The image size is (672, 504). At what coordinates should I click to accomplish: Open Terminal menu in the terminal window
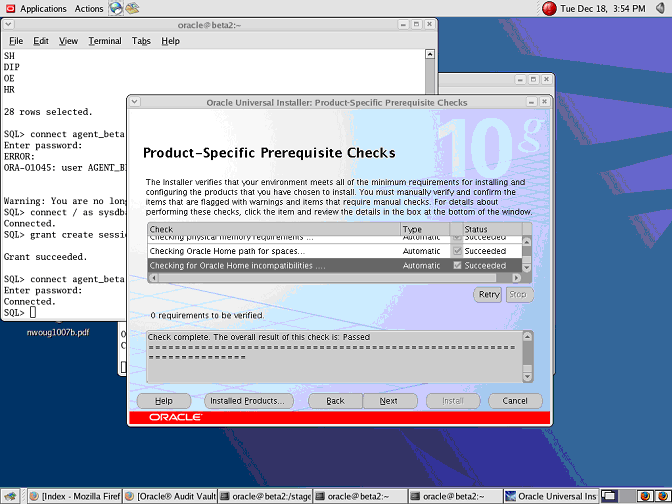[x=105, y=41]
